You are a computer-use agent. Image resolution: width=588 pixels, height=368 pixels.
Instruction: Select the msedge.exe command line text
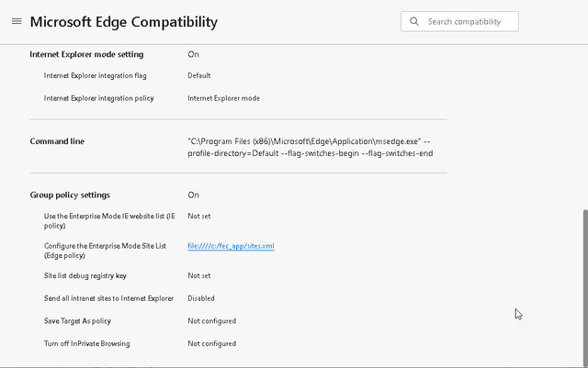pos(311,147)
